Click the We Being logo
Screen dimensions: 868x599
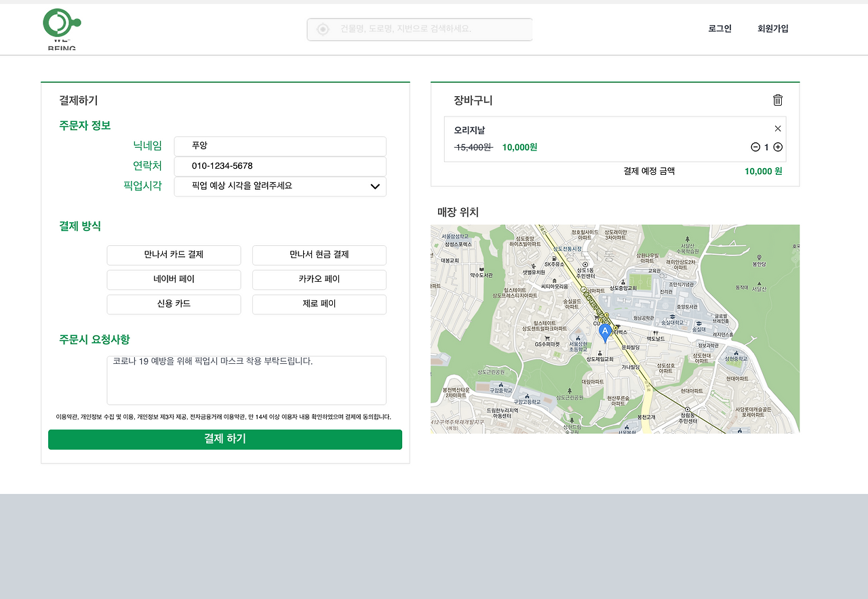pos(62,29)
